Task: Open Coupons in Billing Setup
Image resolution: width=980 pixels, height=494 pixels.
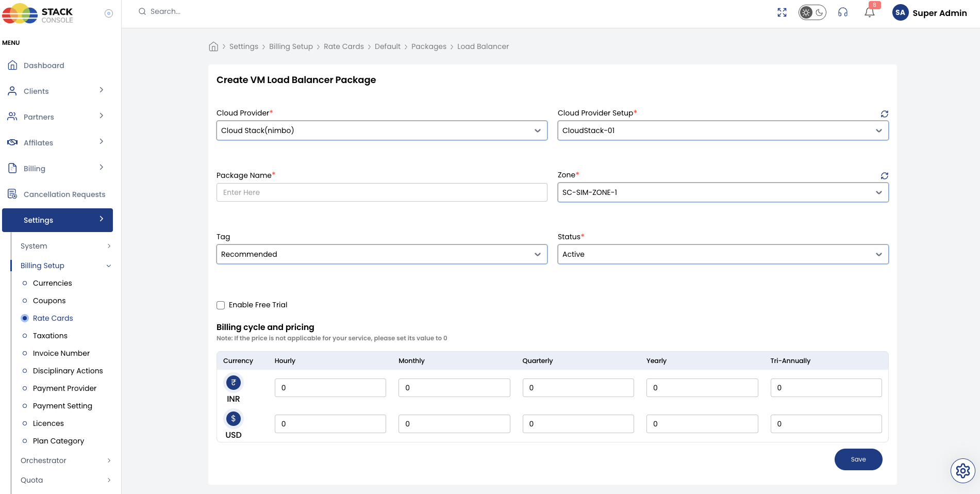Action: click(x=49, y=301)
